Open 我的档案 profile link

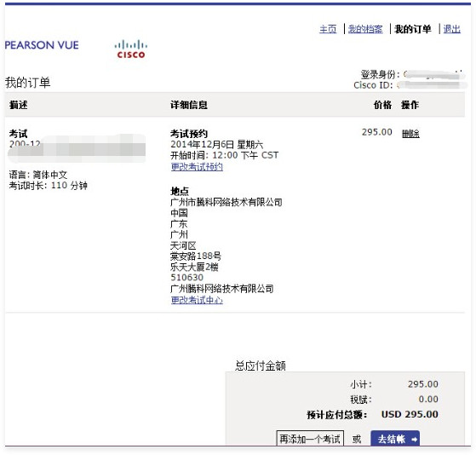coord(365,29)
